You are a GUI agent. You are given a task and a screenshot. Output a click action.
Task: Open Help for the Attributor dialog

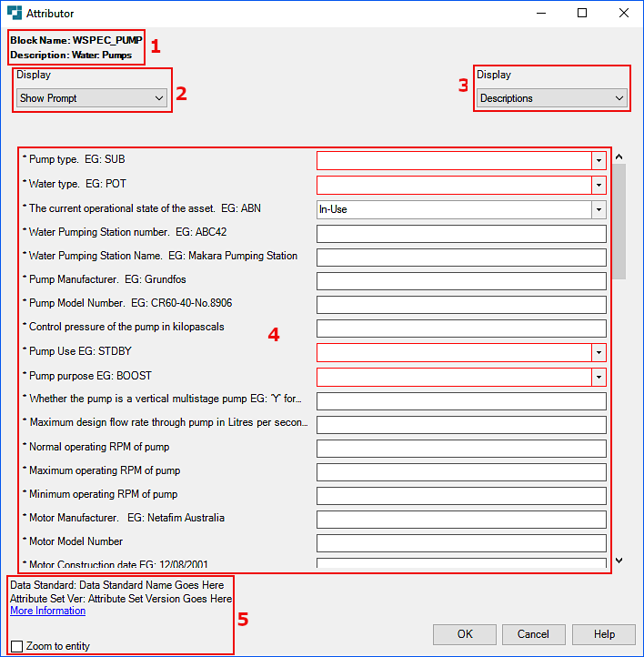click(604, 634)
